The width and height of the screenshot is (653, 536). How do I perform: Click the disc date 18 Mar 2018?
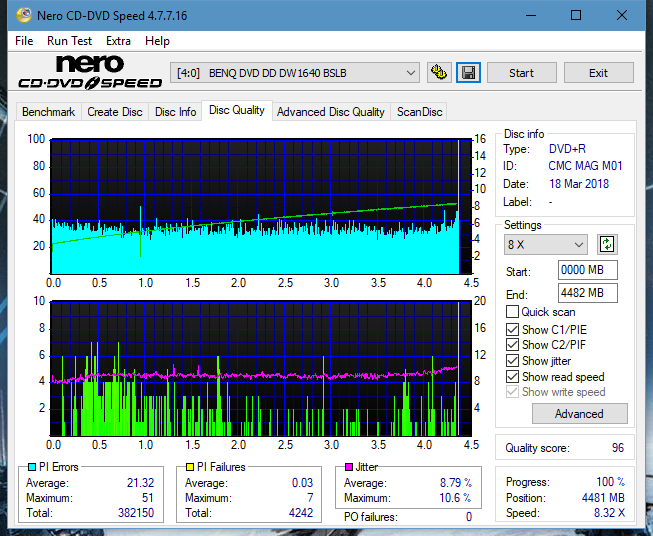click(x=579, y=184)
